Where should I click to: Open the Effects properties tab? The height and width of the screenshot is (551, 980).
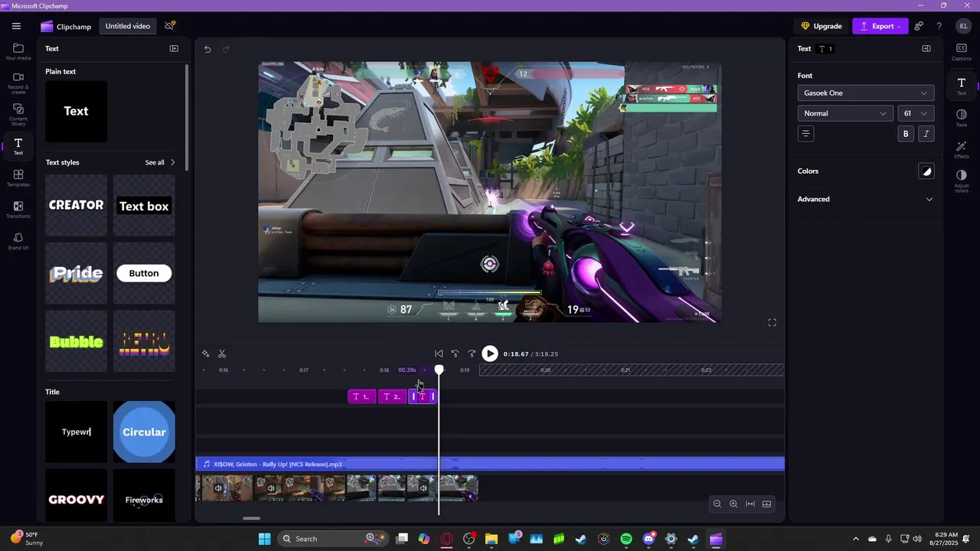click(961, 149)
